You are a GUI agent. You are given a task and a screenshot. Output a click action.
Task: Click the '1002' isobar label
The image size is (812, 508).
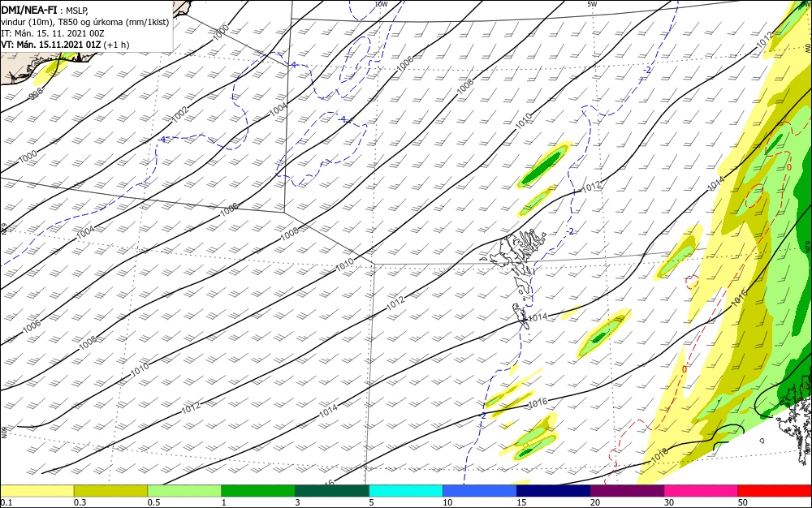click(180, 114)
